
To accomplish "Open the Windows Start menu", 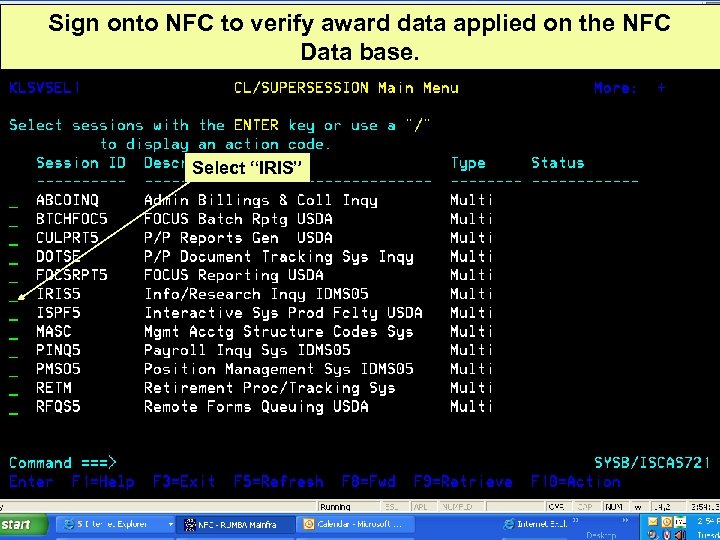I will pyautogui.click(x=23, y=525).
